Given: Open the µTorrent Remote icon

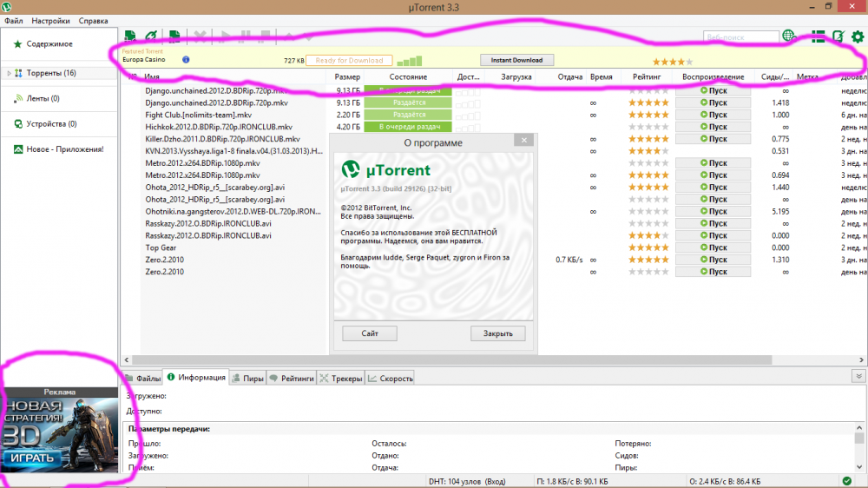Looking at the screenshot, I should [838, 36].
